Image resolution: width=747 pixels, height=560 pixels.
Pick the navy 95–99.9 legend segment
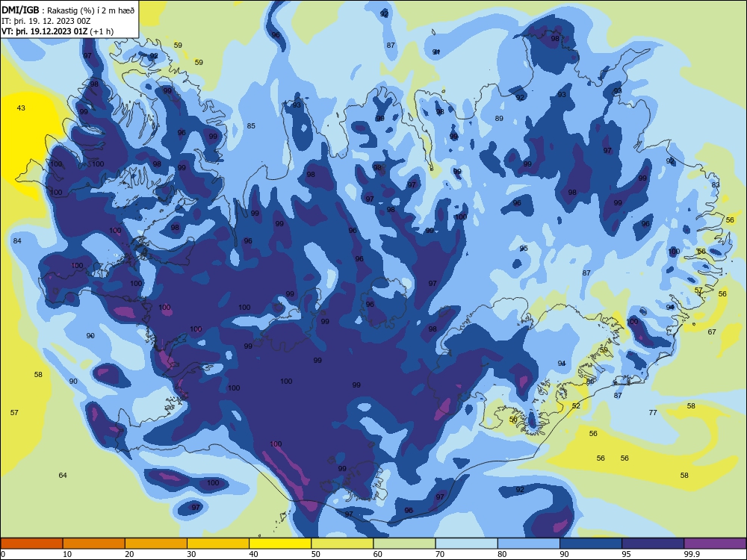tap(653, 544)
